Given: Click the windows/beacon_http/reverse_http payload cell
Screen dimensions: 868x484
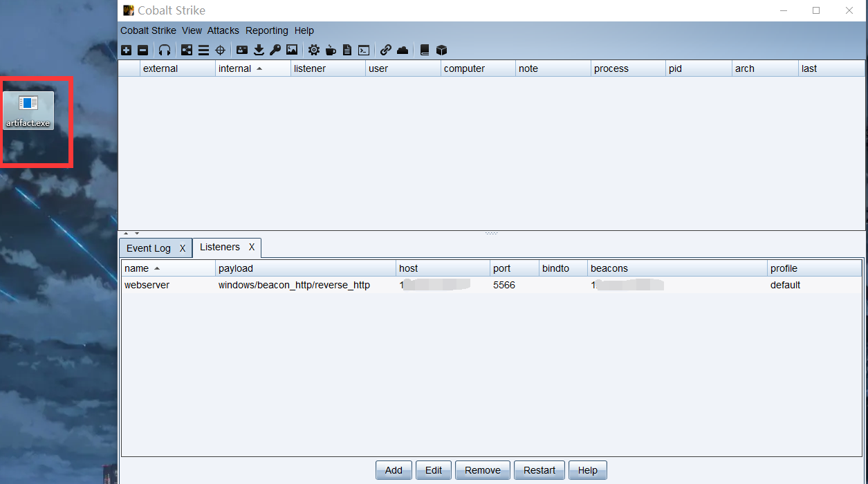Looking at the screenshot, I should pos(306,285).
